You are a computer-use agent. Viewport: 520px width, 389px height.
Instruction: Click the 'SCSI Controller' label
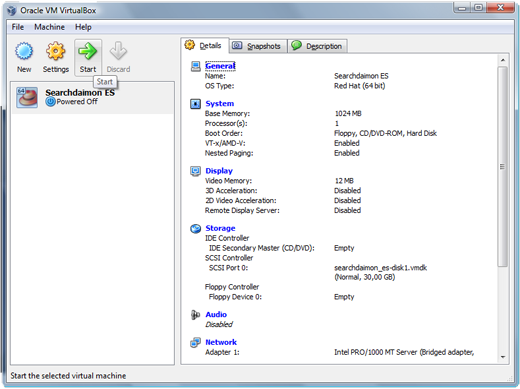tap(229, 258)
